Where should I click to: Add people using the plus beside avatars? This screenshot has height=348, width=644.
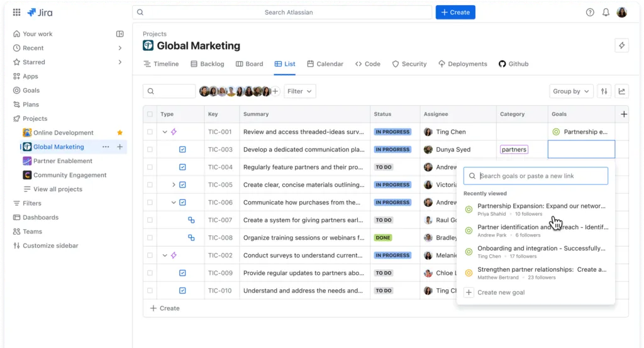pyautogui.click(x=275, y=91)
